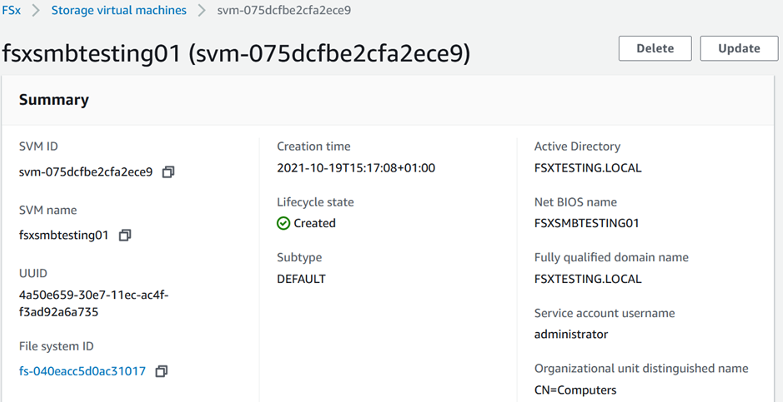Open the Storage virtual machines breadcrumb
The image size is (783, 406).
coord(118,10)
